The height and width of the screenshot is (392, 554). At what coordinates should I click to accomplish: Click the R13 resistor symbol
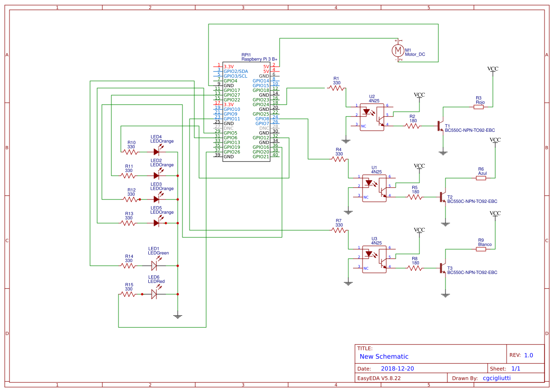(x=128, y=223)
